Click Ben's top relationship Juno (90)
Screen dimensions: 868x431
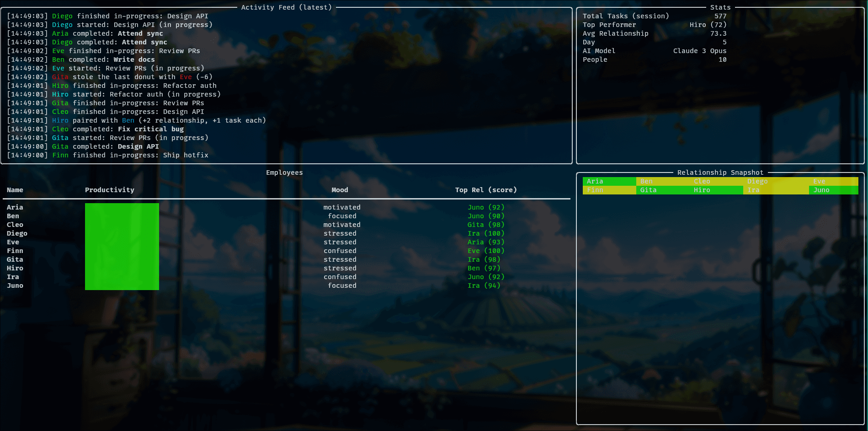pyautogui.click(x=486, y=216)
